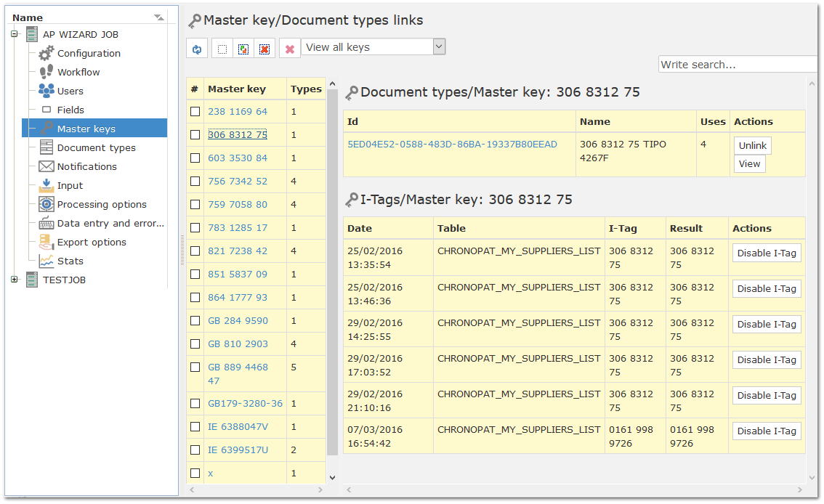Open the View all keys dropdown
Viewport: 824px width, 504px height.
(440, 46)
